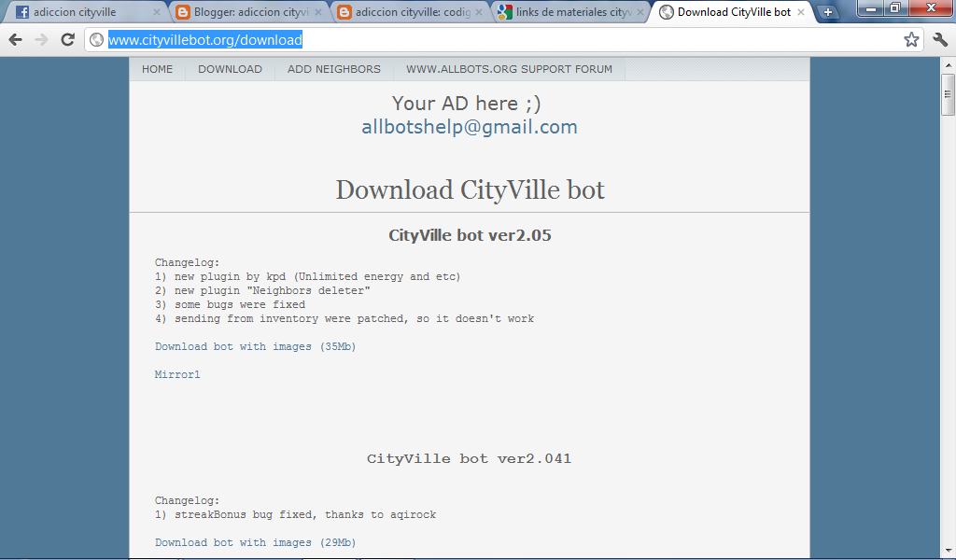956x560 pixels.
Task: Open the ADD NEIGHBORS menu item
Action: [335, 68]
